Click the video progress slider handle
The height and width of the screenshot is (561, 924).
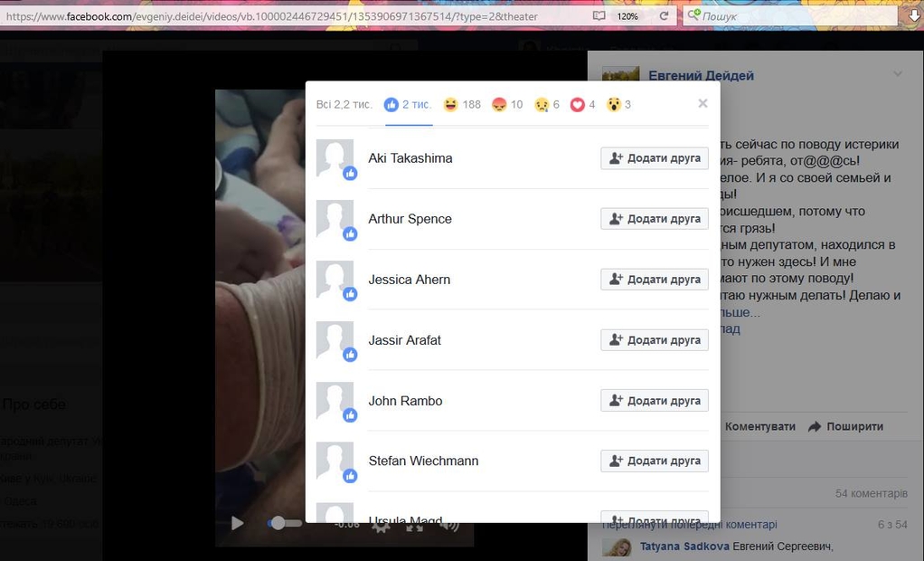(278, 523)
